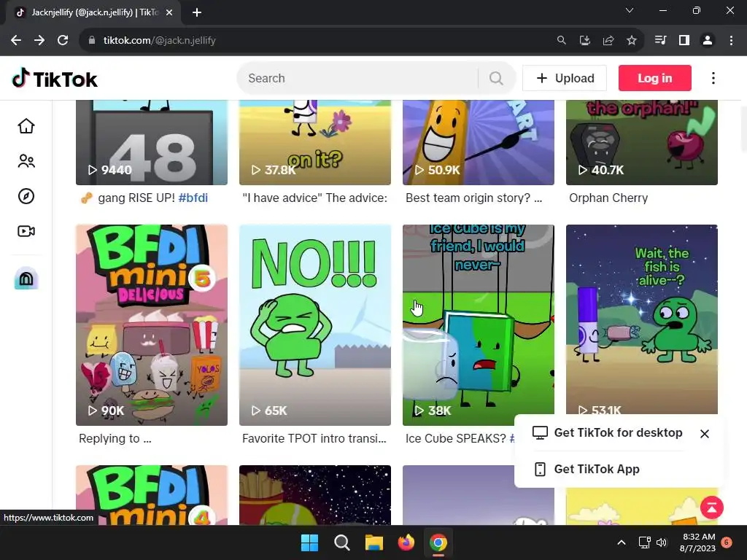Open the 'Wait, the fish is alive' video

(642, 319)
